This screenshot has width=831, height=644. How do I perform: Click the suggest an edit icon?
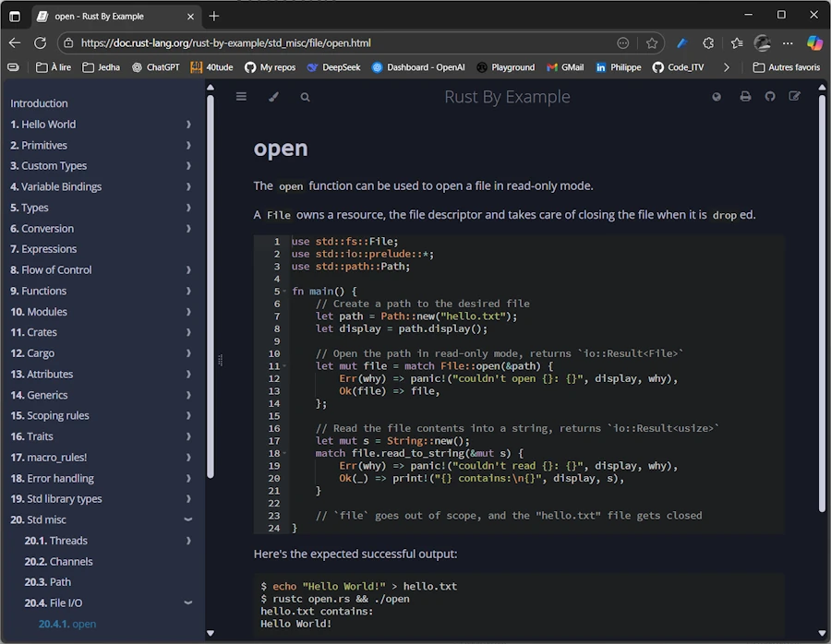tap(794, 97)
